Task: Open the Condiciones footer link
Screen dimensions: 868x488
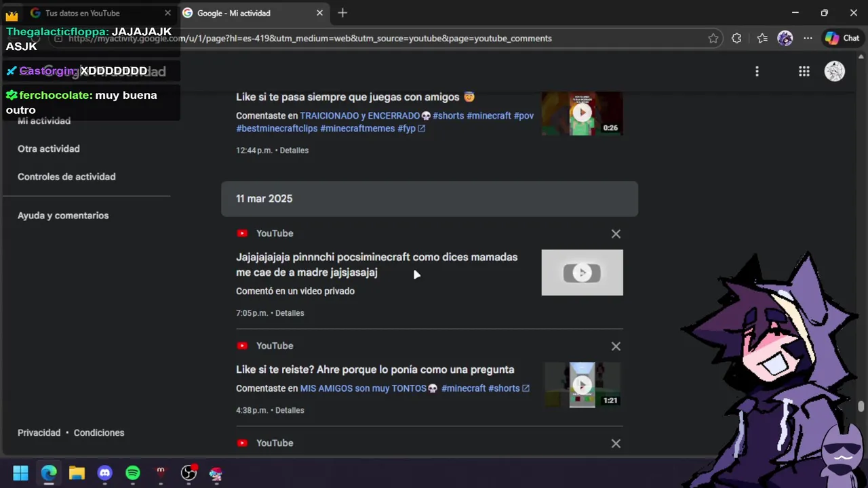Action: [99, 432]
